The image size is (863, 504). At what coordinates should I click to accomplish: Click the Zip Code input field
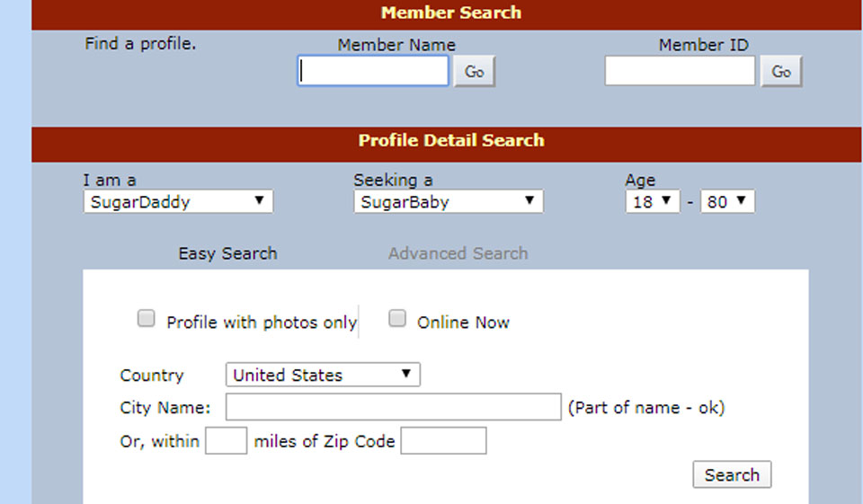pos(443,441)
